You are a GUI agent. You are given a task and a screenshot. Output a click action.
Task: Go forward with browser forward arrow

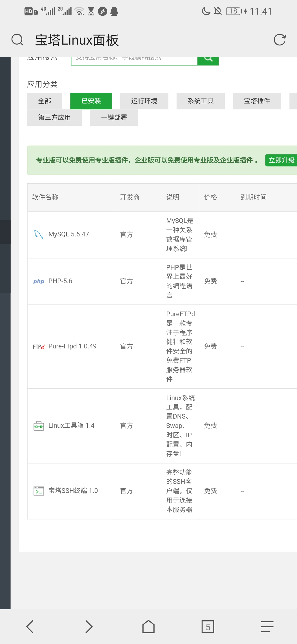coord(89,627)
